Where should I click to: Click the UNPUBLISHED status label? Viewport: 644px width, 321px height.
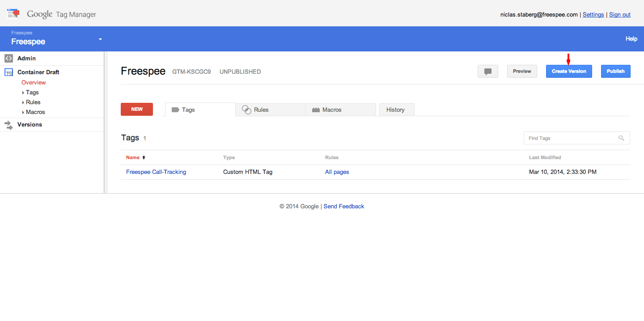point(240,72)
